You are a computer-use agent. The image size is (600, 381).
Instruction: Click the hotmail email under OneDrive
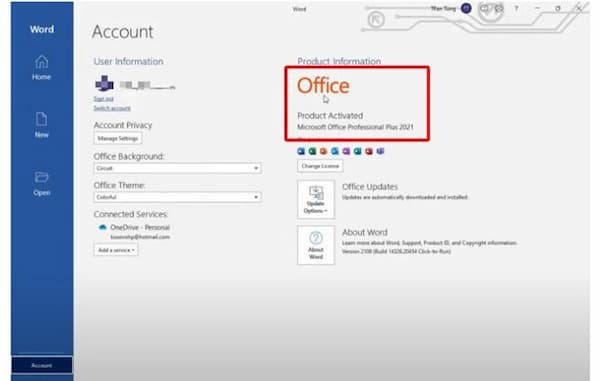140,237
